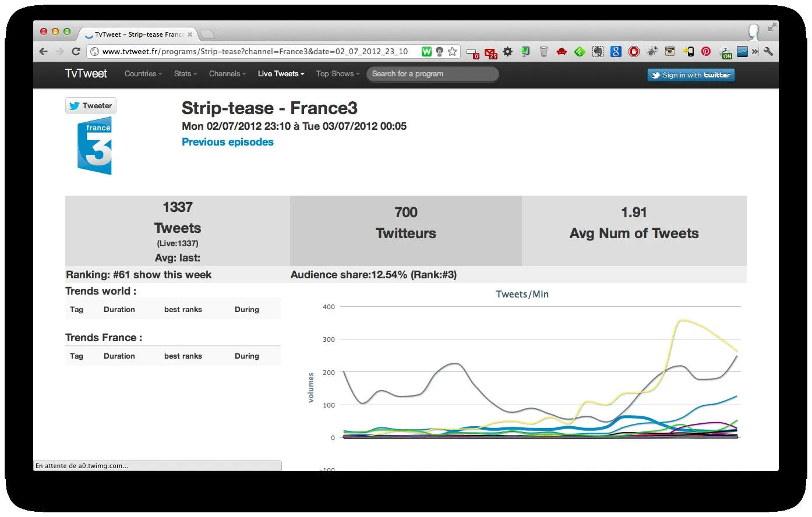
Task: Sign in with Twitter
Action: [691, 75]
